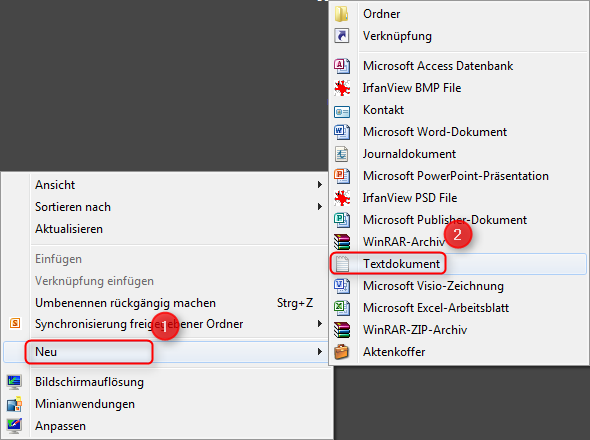This screenshot has width=590, height=440.
Task: Create a Microsoft Excel-Arbeitsblatt
Action: tap(459, 308)
